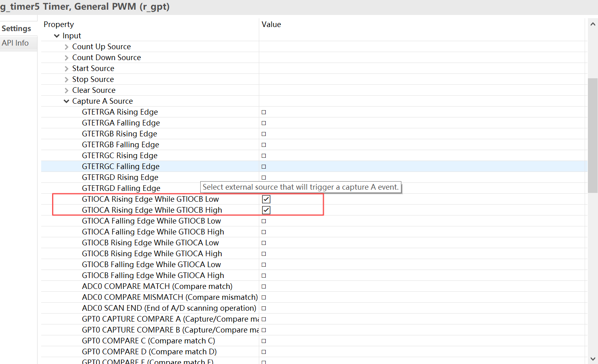This screenshot has width=598, height=364.
Task: Expand Clear Source
Action: click(x=67, y=90)
